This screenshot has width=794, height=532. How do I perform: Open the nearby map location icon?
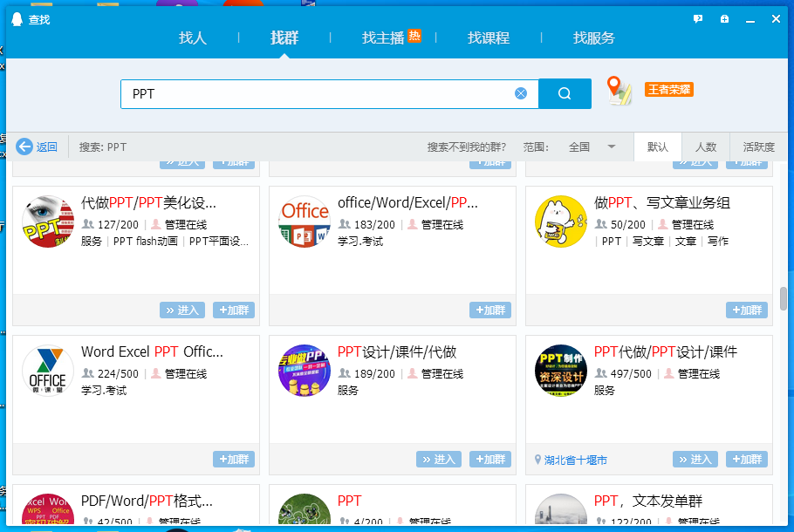coord(619,91)
